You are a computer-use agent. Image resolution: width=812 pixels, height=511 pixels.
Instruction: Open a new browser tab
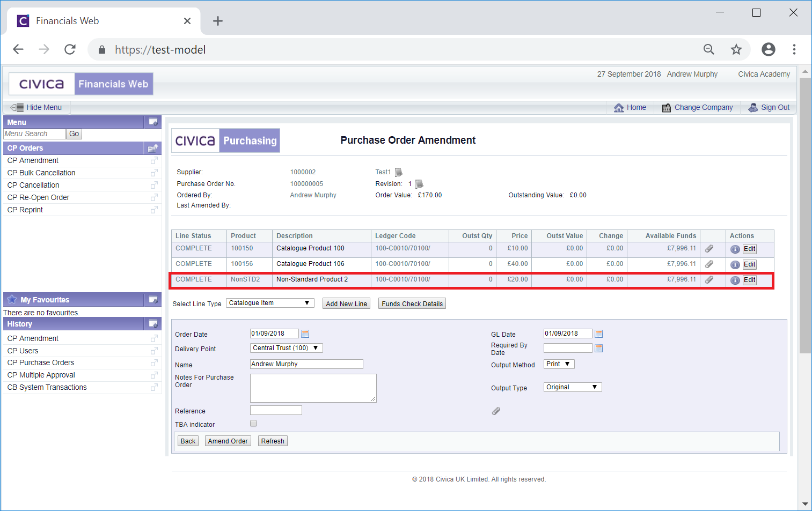click(217, 21)
